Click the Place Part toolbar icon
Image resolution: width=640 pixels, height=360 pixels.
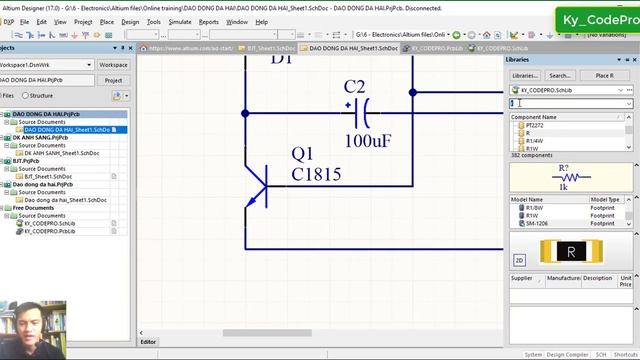[x=97, y=35]
